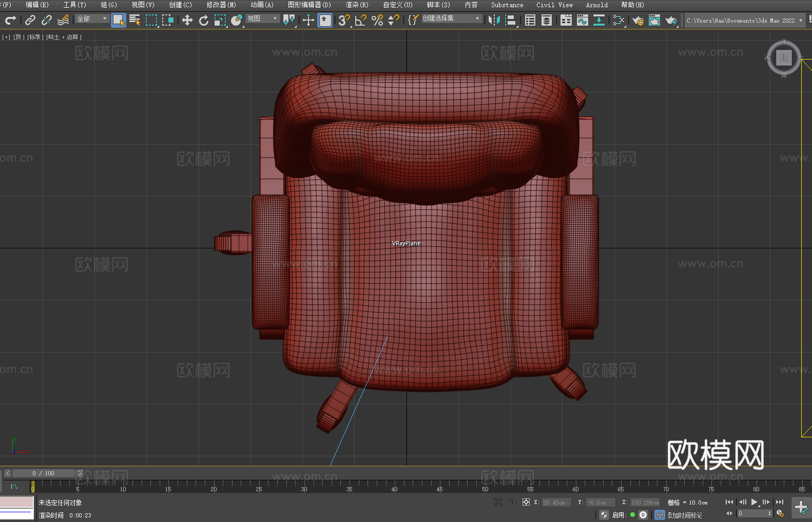Select the Link objects tool
This screenshot has width=812, height=522.
30,20
